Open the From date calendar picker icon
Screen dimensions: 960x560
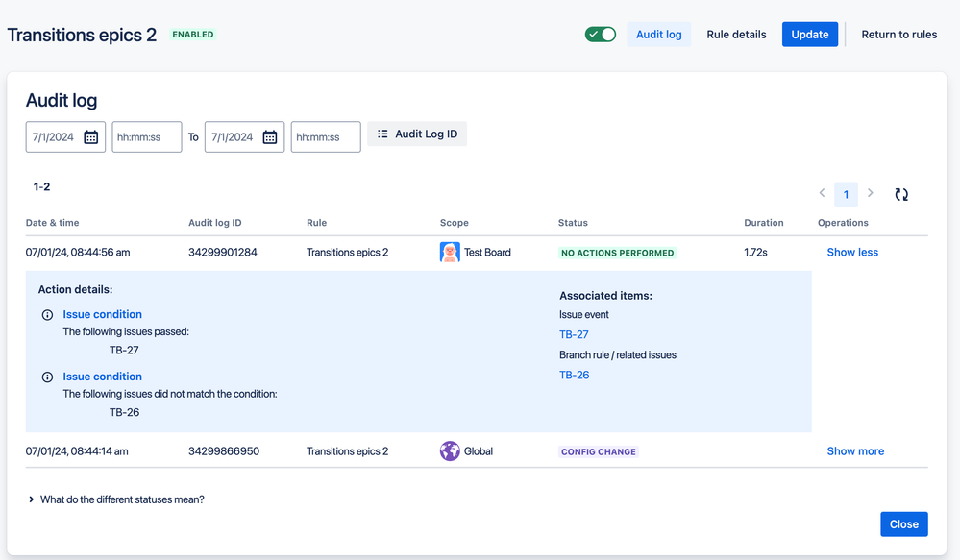point(90,137)
